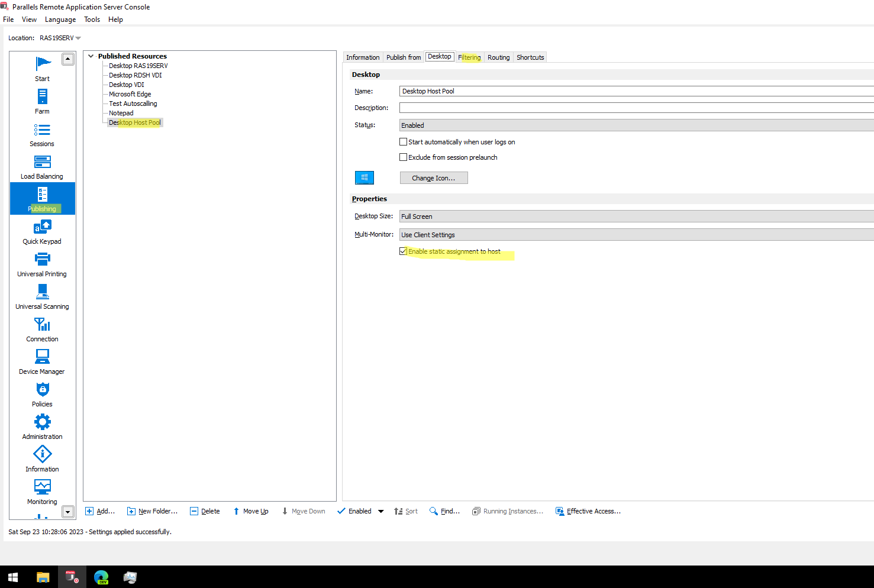Screen dimensions: 874x588
Task: Open the Help menu
Action: (115, 20)
